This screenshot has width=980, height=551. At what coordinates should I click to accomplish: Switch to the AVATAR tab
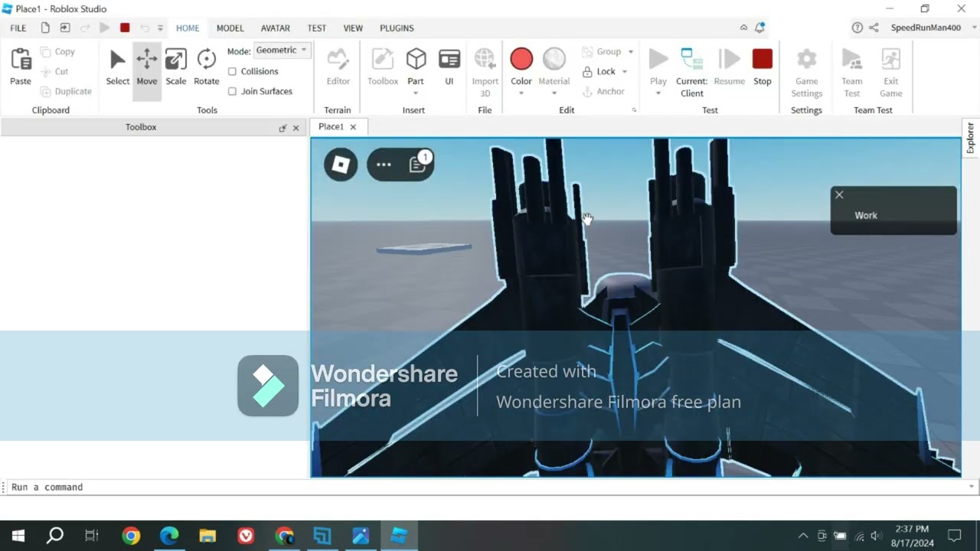coord(275,28)
